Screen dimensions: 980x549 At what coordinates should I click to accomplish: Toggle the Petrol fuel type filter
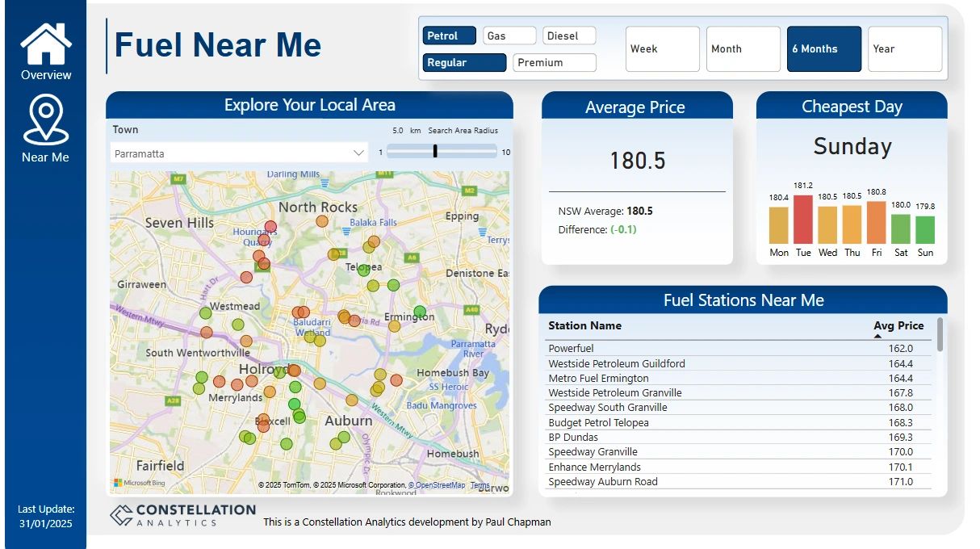[x=449, y=35]
